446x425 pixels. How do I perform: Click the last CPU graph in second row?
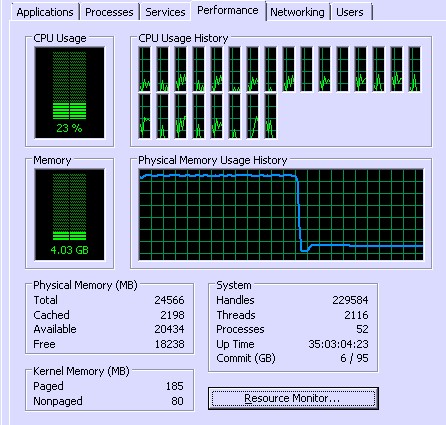coord(270,116)
